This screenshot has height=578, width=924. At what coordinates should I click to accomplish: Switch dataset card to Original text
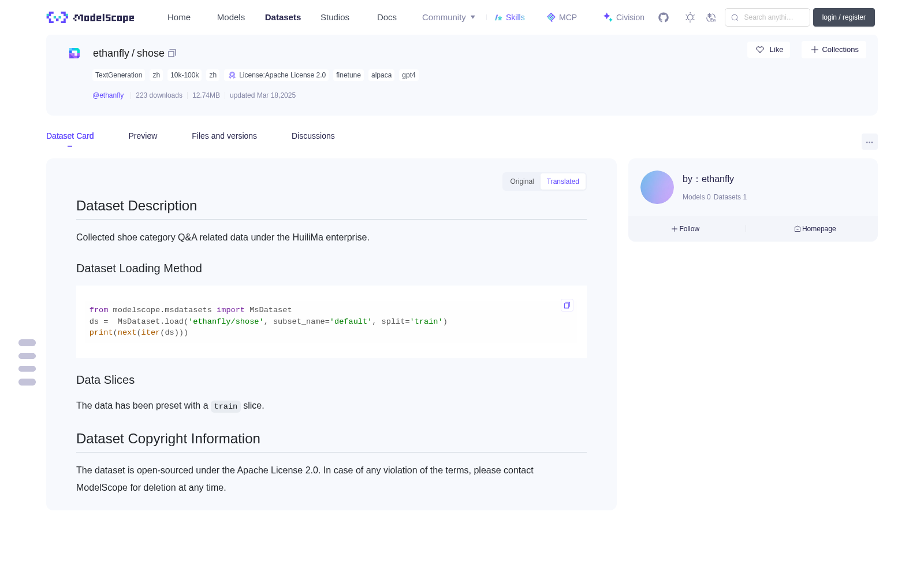pos(522,181)
